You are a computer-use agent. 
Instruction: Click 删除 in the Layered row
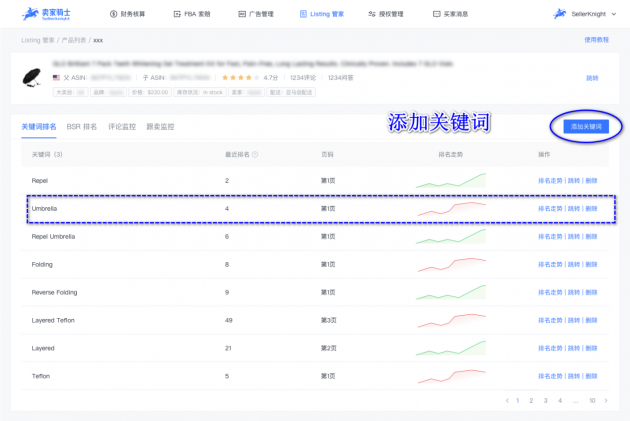coord(591,348)
